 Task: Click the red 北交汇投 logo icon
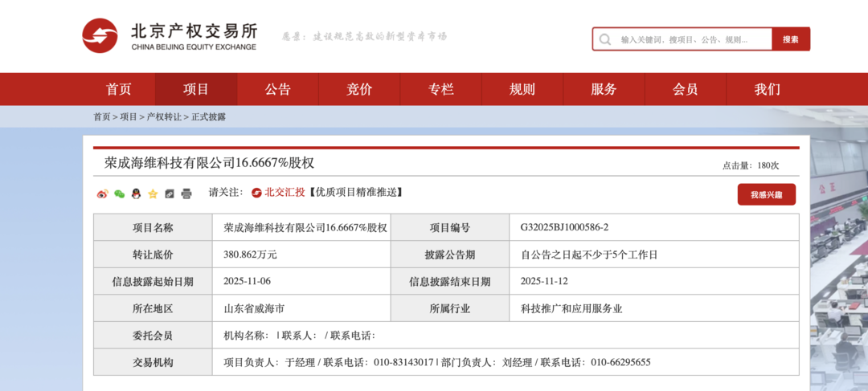coord(256,193)
